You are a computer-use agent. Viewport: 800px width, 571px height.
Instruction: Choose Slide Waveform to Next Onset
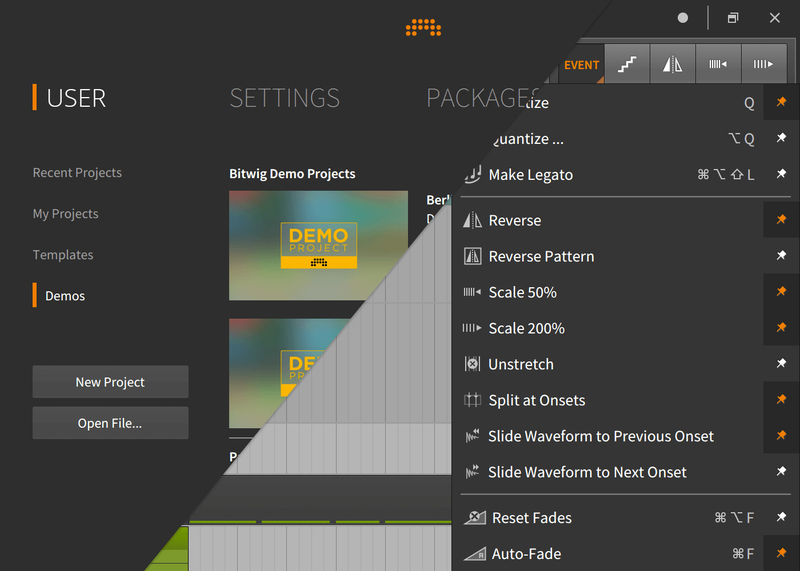tap(587, 472)
